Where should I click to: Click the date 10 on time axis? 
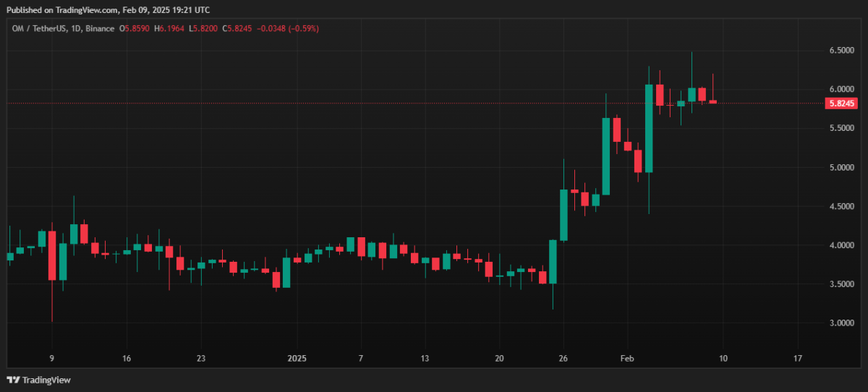723,358
